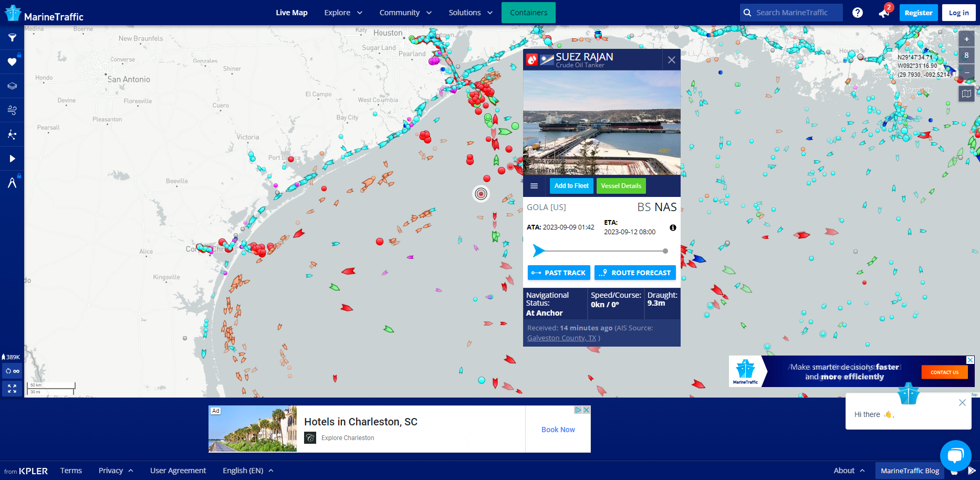The image size is (980, 480).
Task: Click the voyage progress bar
Action: pyautogui.click(x=600, y=251)
